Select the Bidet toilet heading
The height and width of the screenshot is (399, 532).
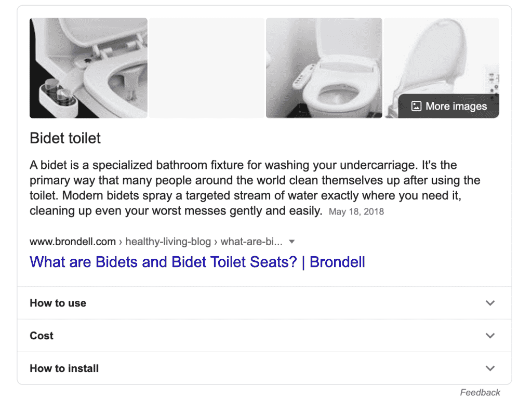[x=65, y=138]
